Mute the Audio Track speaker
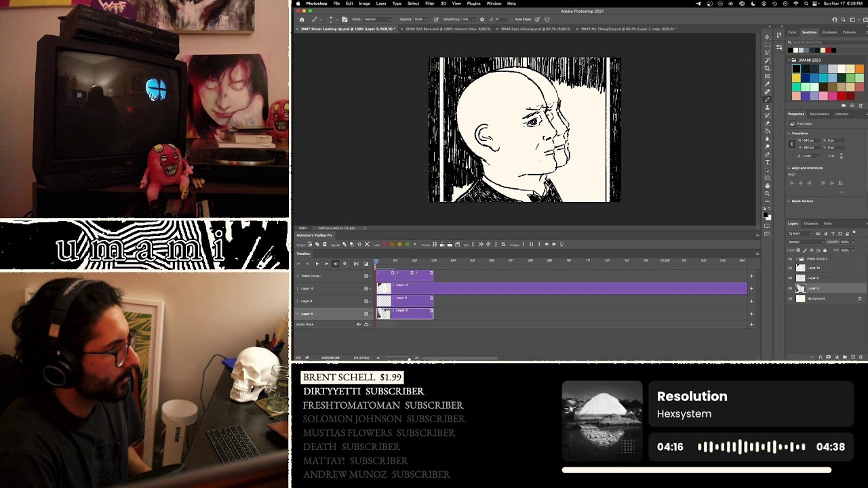 (359, 324)
